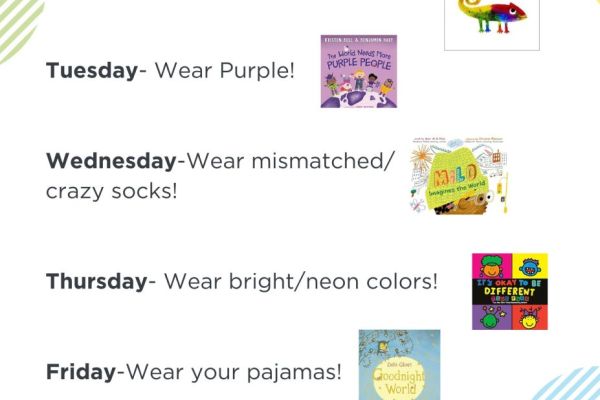Click the green face on pink square

(x=492, y=266)
